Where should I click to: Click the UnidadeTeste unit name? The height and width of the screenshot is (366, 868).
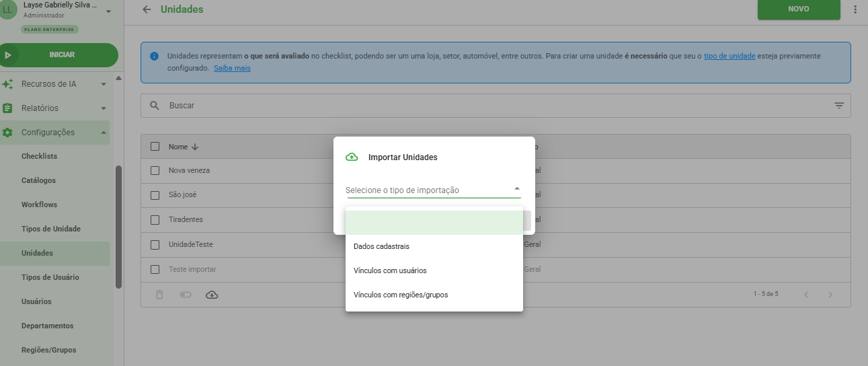[190, 244]
